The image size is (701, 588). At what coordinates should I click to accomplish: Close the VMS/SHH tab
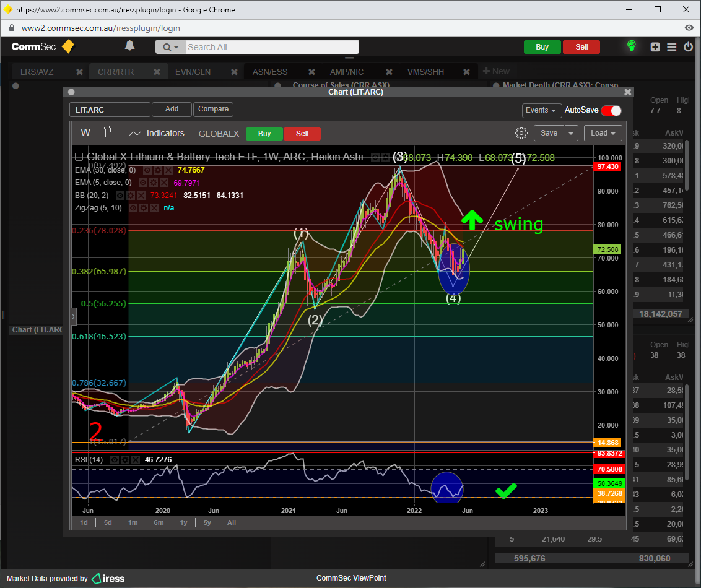[466, 72]
